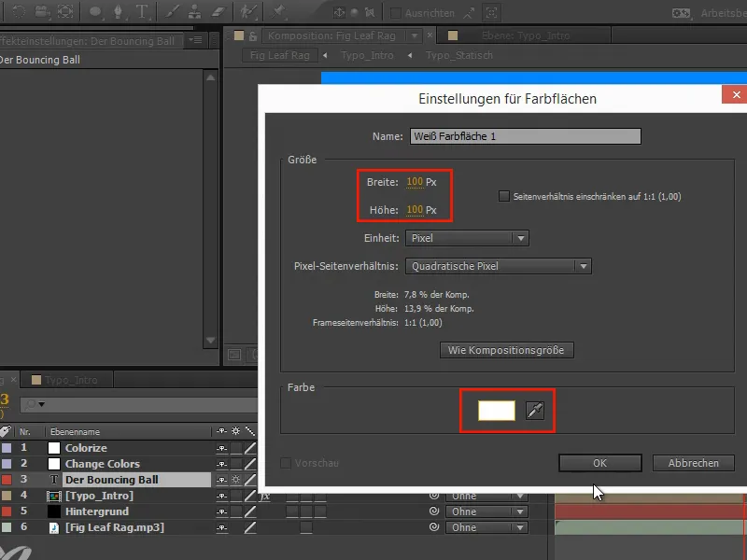Select the Pen tool in toolbar
Image resolution: width=747 pixels, height=560 pixels.
(119, 11)
